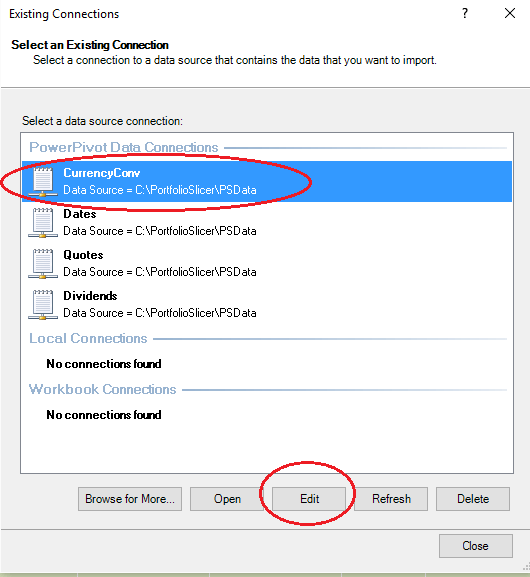The width and height of the screenshot is (530, 577).
Task: Click the Close button at bottom
Action: (x=476, y=546)
